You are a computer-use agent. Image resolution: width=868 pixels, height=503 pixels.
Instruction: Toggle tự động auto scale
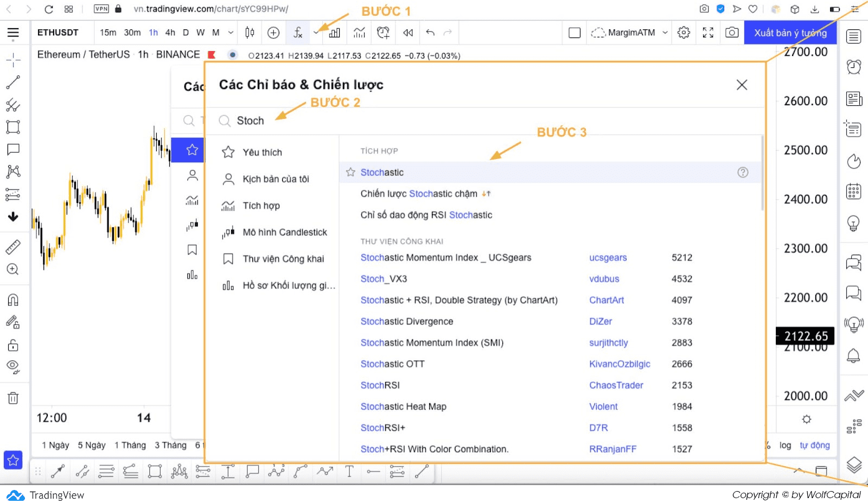tap(815, 445)
